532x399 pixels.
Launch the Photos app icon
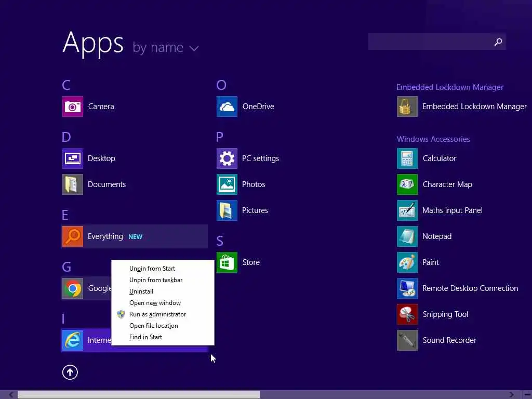(x=227, y=184)
